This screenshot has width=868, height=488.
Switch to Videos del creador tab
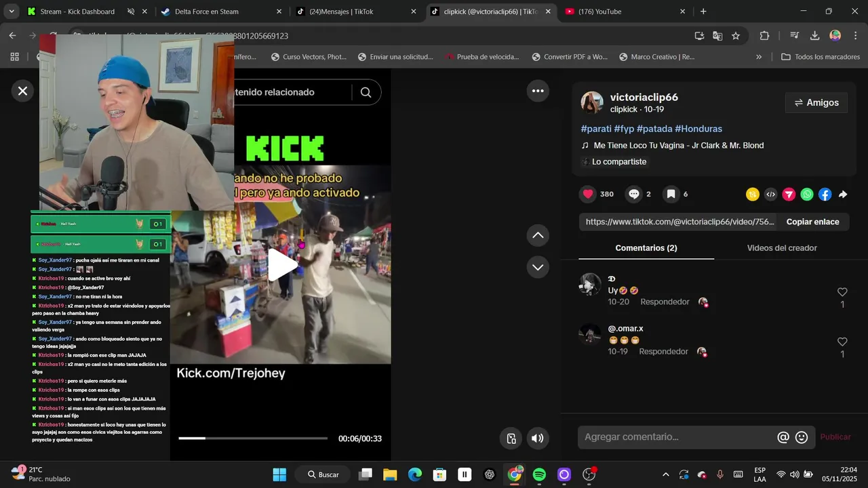point(782,248)
